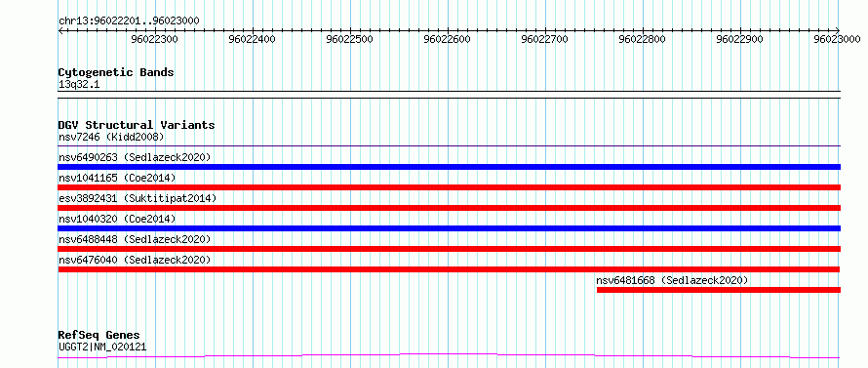868x368 pixels.
Task: Click ruler position label 96022300
Action: (x=154, y=39)
